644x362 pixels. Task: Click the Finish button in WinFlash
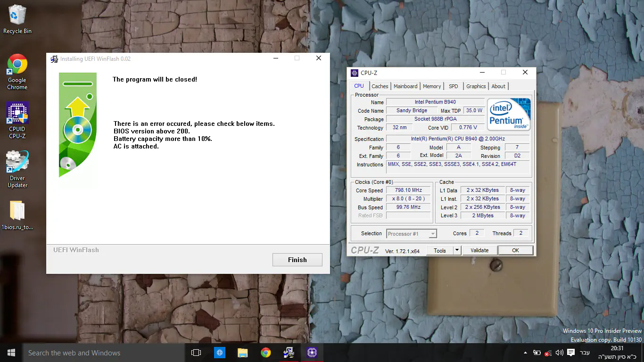(297, 260)
